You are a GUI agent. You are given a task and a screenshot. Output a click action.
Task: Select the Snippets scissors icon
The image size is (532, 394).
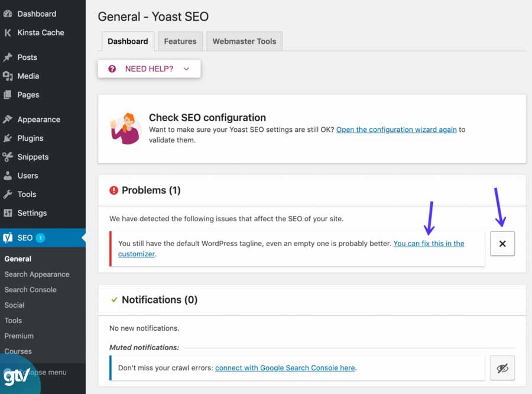click(x=8, y=157)
